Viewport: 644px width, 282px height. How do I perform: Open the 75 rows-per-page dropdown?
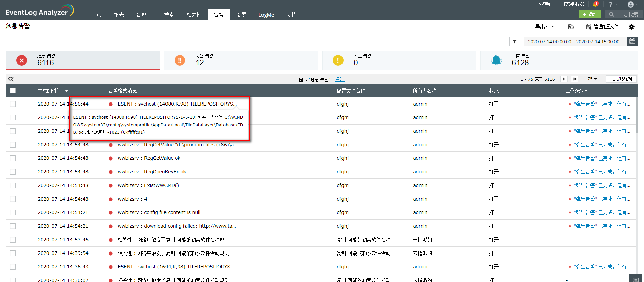pyautogui.click(x=592, y=79)
